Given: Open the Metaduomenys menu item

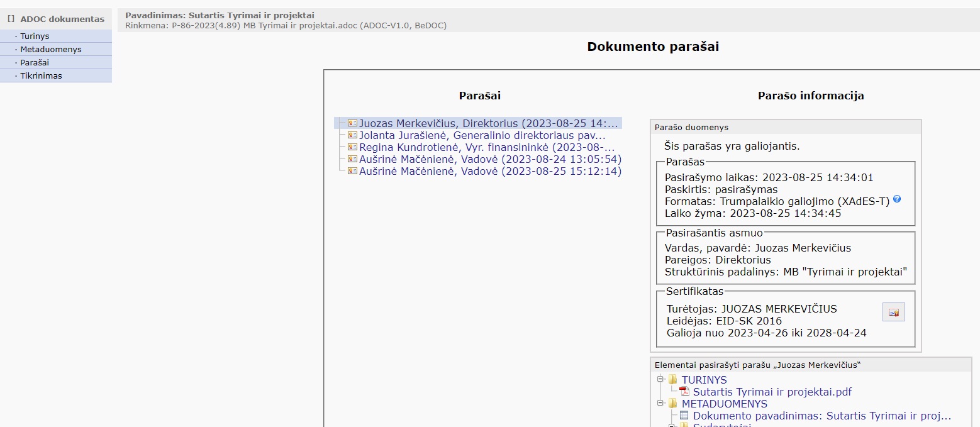Looking at the screenshot, I should click(x=50, y=50).
